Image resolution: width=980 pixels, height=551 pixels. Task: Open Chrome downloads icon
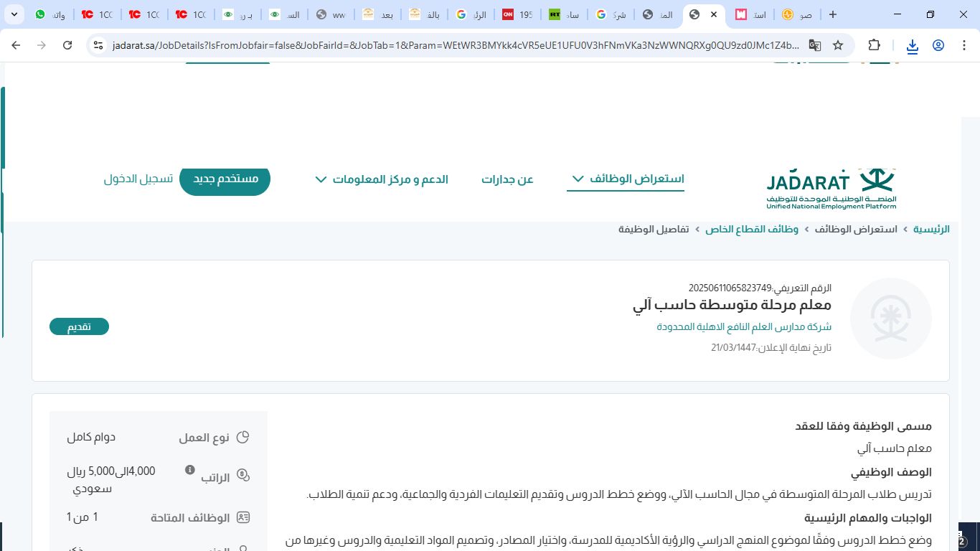click(912, 46)
